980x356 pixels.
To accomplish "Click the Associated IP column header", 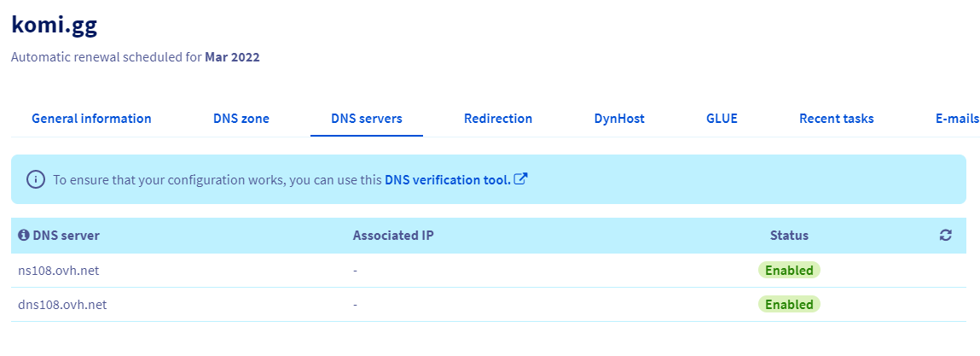I will pyautogui.click(x=393, y=236).
